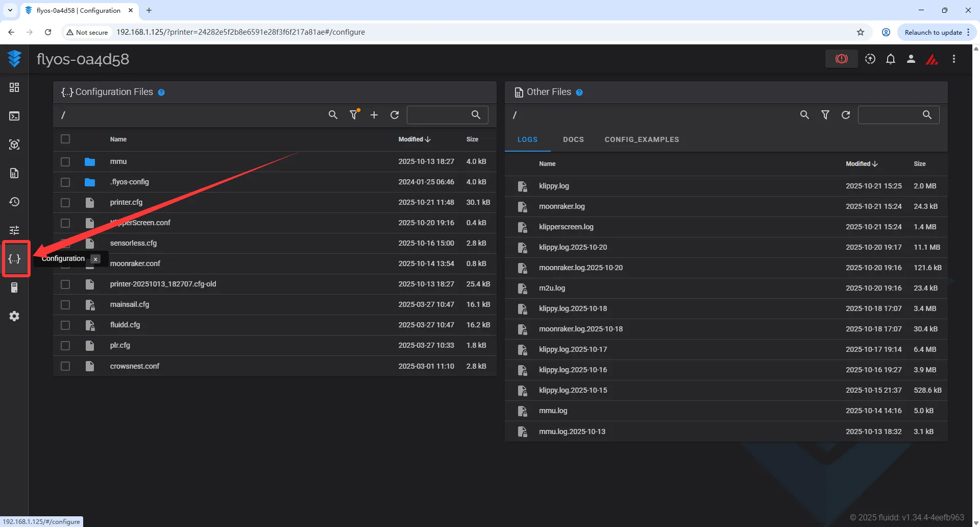Switch to the DOCS tab

point(573,139)
